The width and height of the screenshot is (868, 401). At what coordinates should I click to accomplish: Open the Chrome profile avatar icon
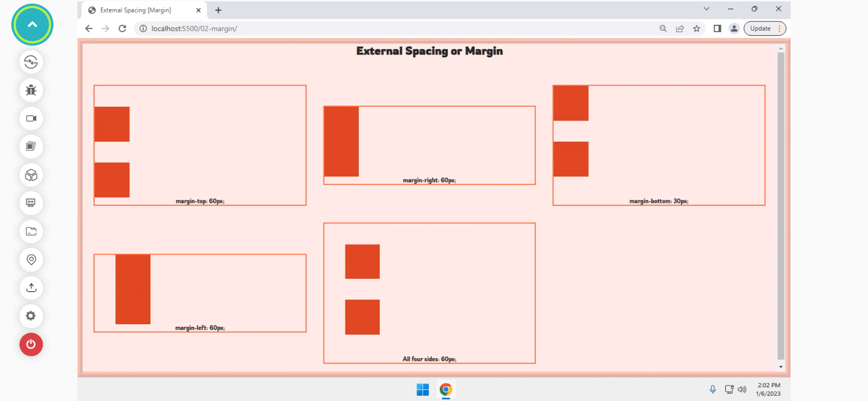734,29
